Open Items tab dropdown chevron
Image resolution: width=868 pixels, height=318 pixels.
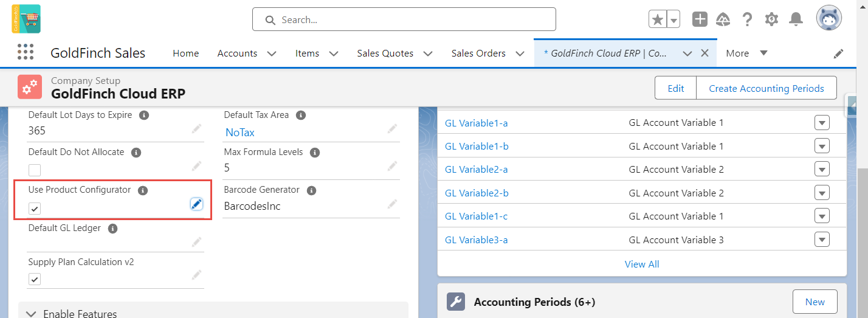334,54
